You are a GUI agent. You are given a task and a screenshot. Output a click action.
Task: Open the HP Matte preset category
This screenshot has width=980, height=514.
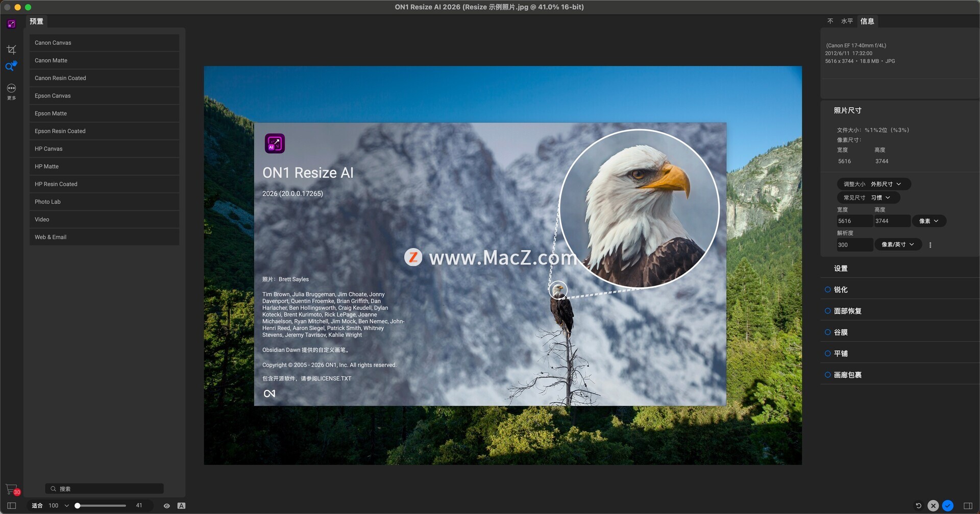(104, 166)
